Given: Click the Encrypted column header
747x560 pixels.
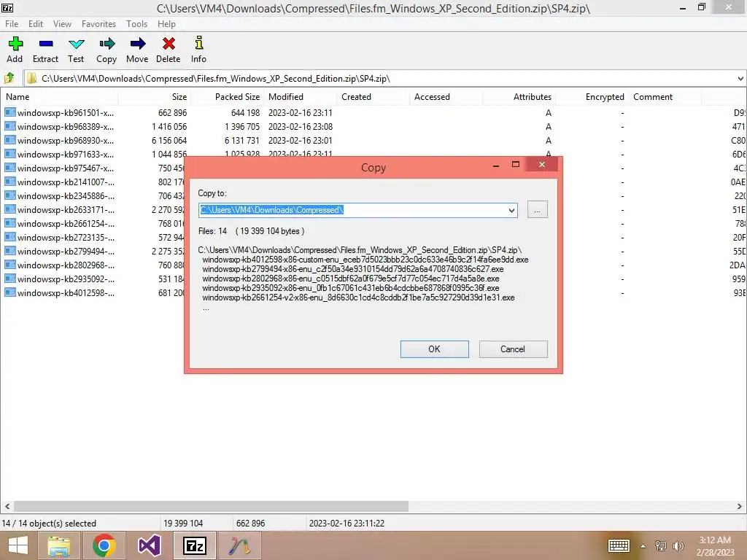Looking at the screenshot, I should tap(592, 97).
